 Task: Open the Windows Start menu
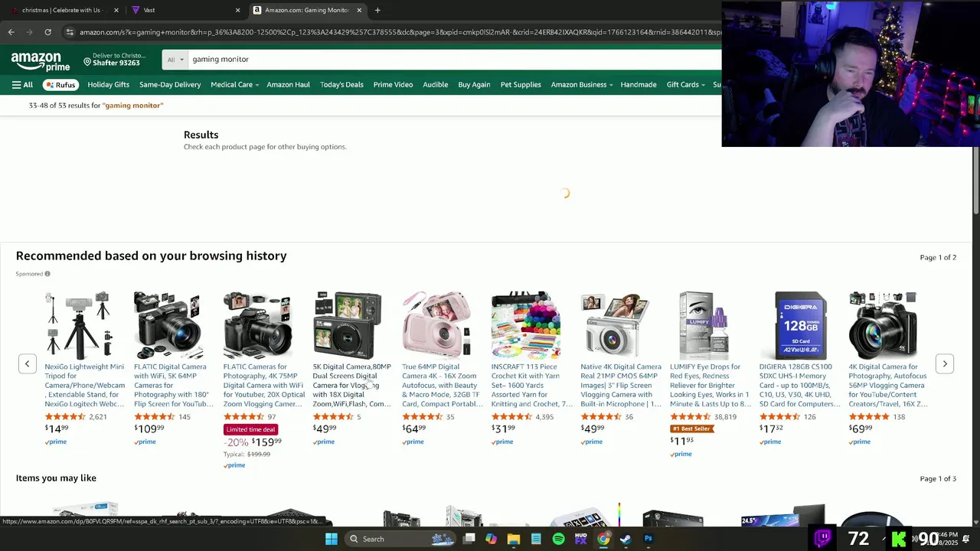(x=331, y=539)
